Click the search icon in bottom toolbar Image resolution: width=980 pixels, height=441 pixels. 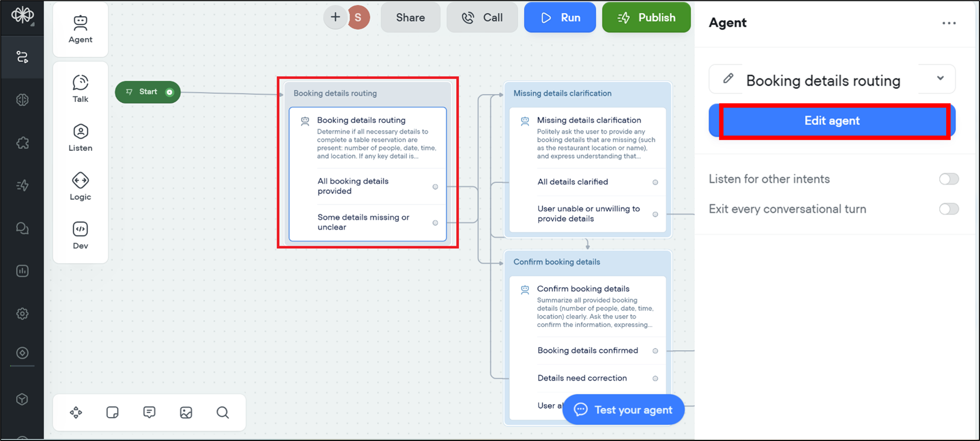[222, 413]
